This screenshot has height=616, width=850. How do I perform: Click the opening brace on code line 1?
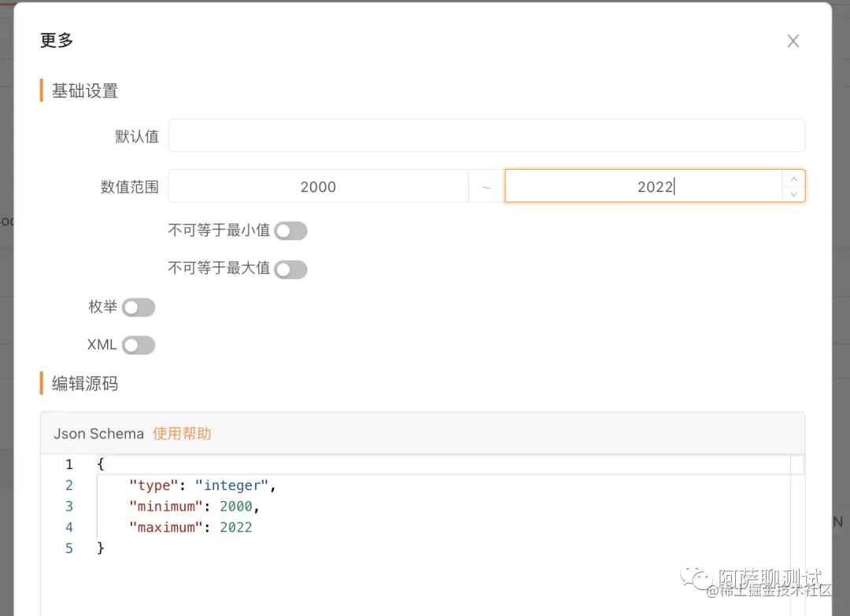pyautogui.click(x=100, y=463)
